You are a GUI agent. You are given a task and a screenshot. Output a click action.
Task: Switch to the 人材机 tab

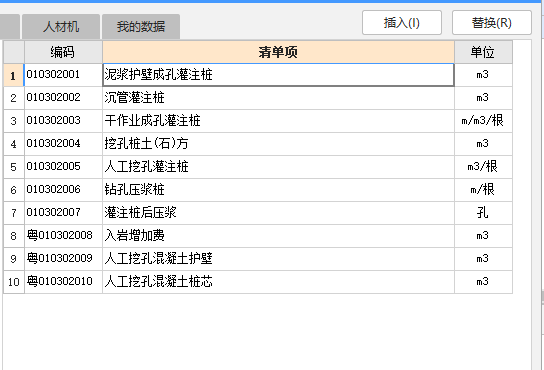coord(61,26)
